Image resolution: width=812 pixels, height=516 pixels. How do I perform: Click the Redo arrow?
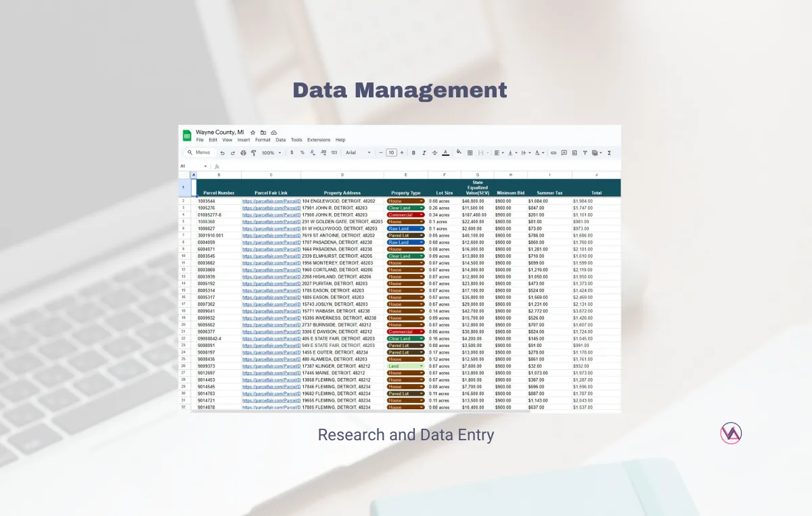(233, 153)
